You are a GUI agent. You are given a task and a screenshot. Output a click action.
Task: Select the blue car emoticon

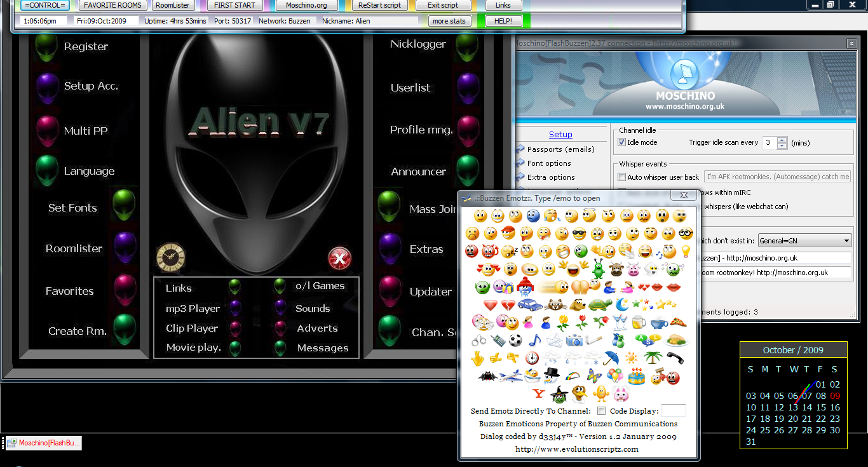pyautogui.click(x=530, y=304)
